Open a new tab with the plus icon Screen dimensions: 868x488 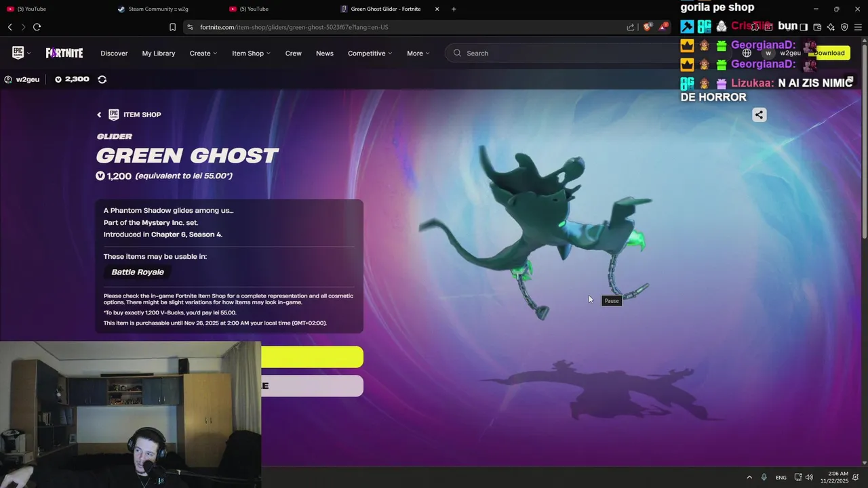pyautogui.click(x=454, y=9)
